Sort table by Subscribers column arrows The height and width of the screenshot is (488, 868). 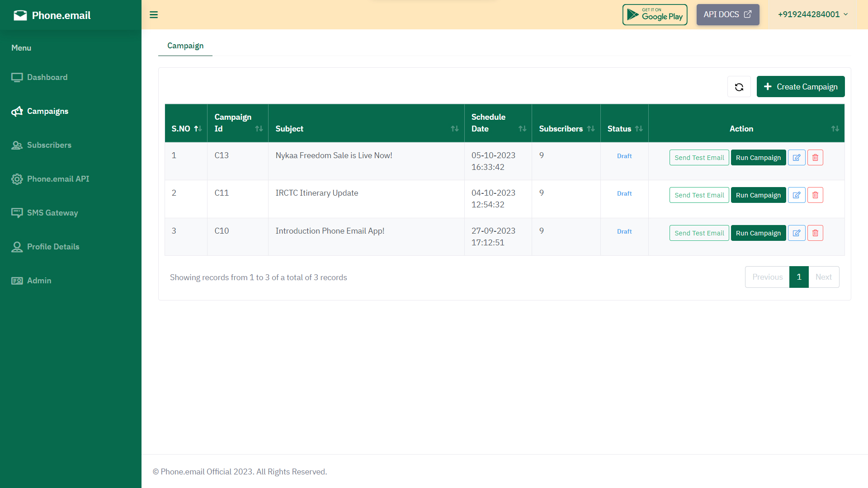tap(591, 129)
